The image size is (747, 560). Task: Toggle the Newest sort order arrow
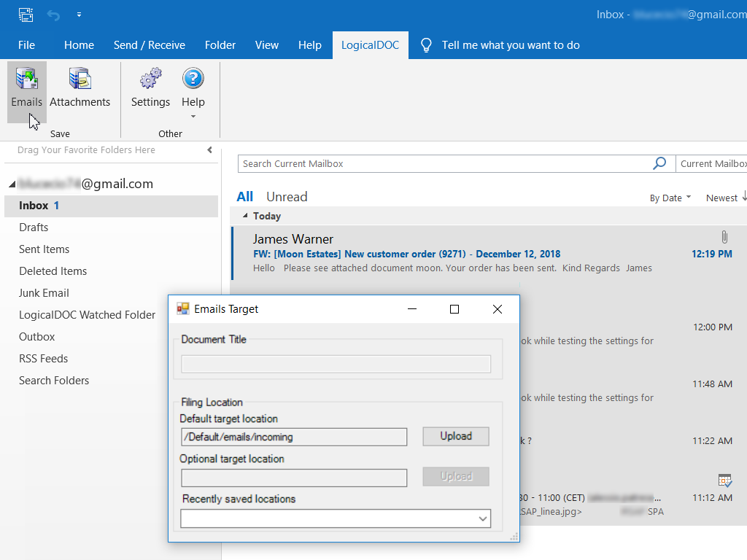(743, 197)
